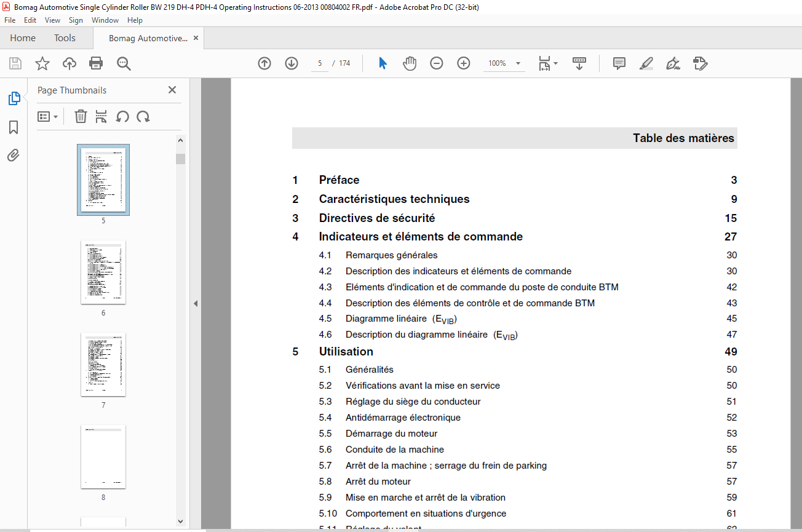Viewport: 802px width, 532px height.
Task: Switch to the Tools tab
Action: tap(65, 38)
